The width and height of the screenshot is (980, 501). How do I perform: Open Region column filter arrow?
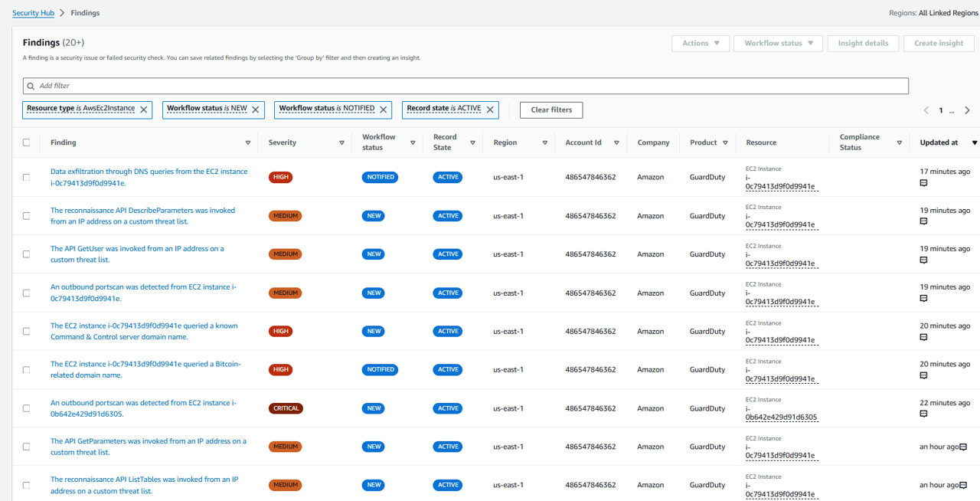545,142
